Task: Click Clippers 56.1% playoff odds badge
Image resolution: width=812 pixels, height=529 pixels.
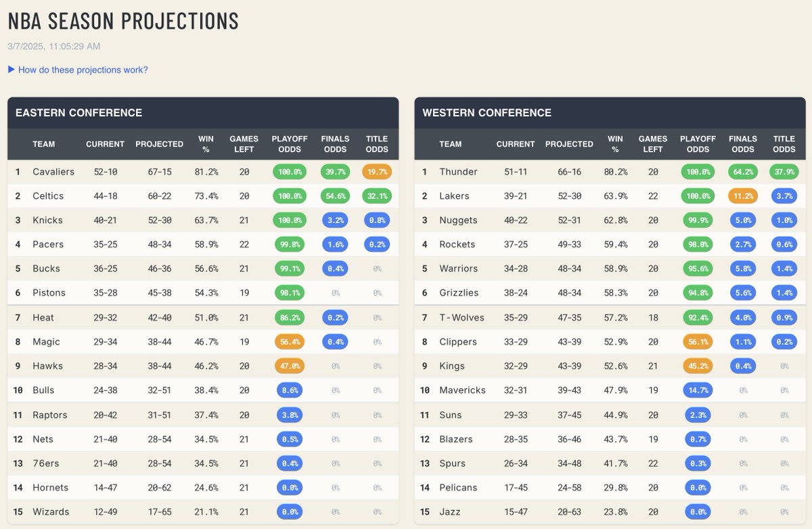Action: 698,342
